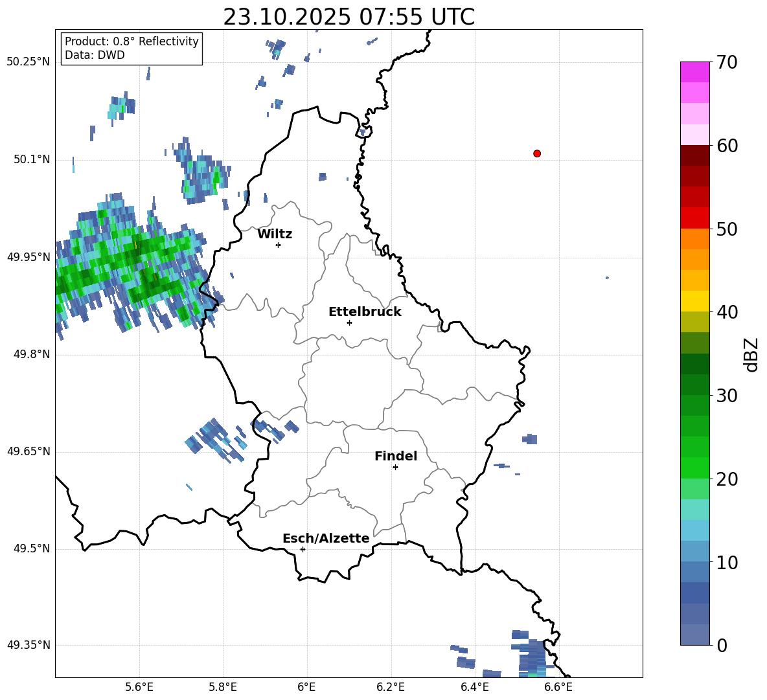Click the red dot radar site marker
The image size is (767, 700).
point(536,153)
